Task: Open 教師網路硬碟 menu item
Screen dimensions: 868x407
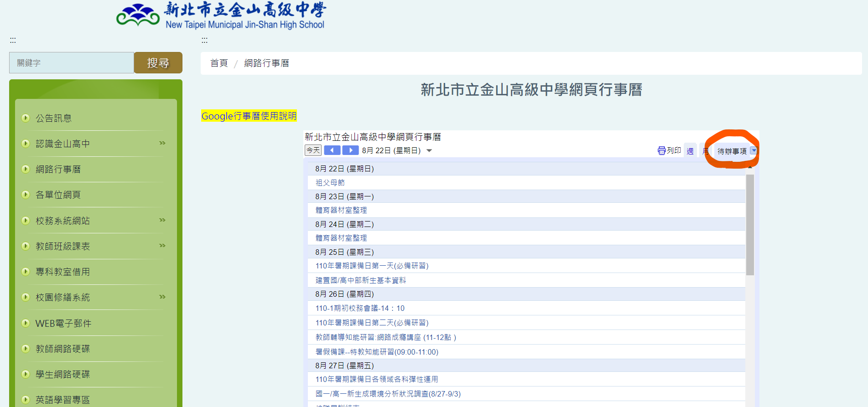Action: (62, 349)
